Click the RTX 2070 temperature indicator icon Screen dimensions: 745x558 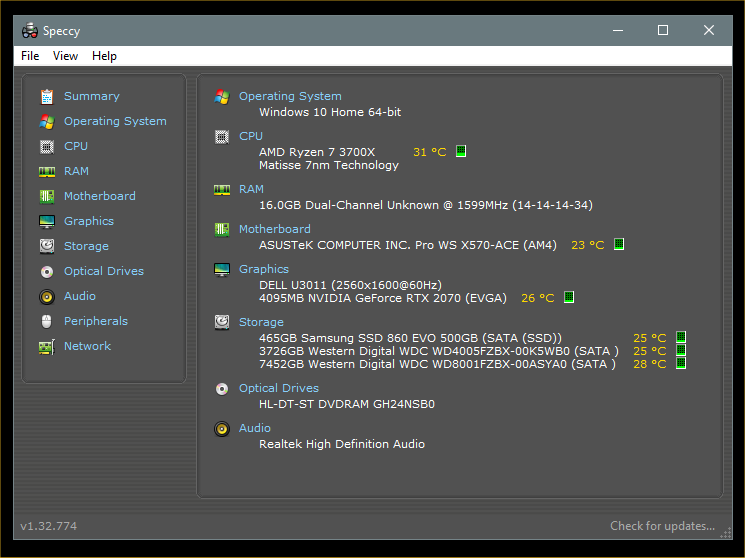tap(569, 297)
